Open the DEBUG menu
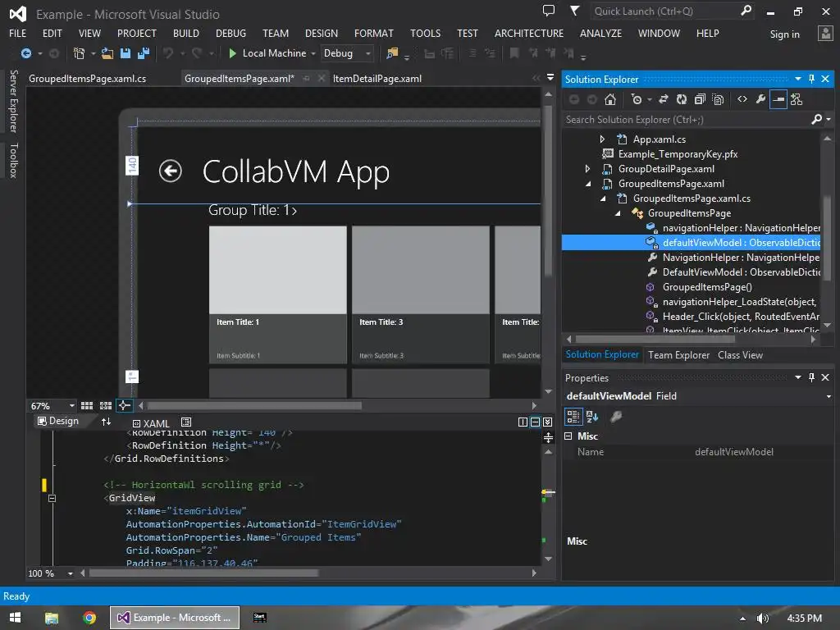This screenshot has width=840, height=630. pyautogui.click(x=231, y=33)
